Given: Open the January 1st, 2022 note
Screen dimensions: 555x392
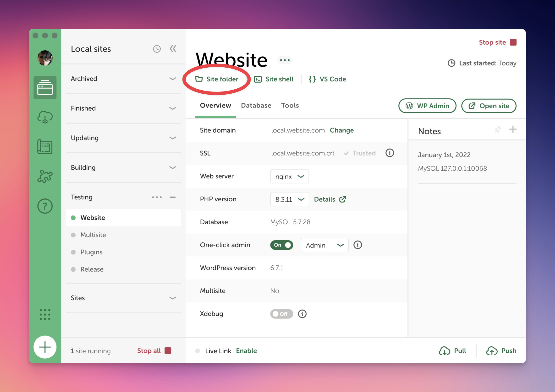Looking at the screenshot, I should [x=444, y=155].
